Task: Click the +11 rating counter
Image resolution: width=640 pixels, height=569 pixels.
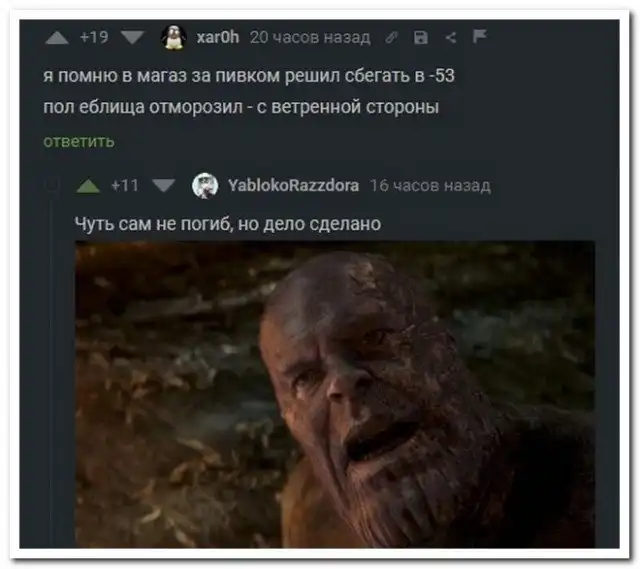Action: pyautogui.click(x=125, y=186)
